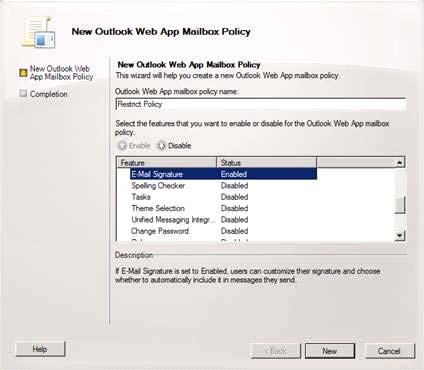
Task: Sort list by Feature column header
Action: [x=167, y=163]
